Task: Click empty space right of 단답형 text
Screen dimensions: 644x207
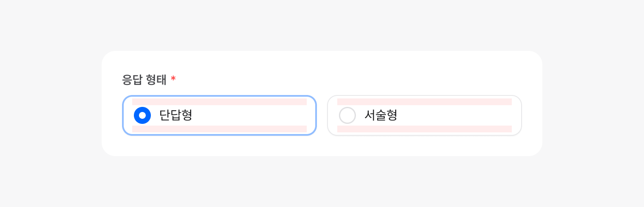Action: click(254, 115)
